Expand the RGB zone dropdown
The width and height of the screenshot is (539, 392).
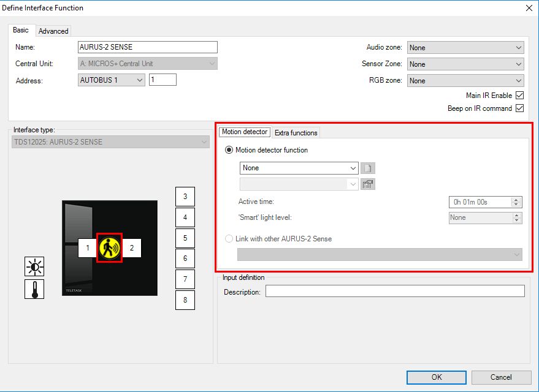[x=465, y=81]
